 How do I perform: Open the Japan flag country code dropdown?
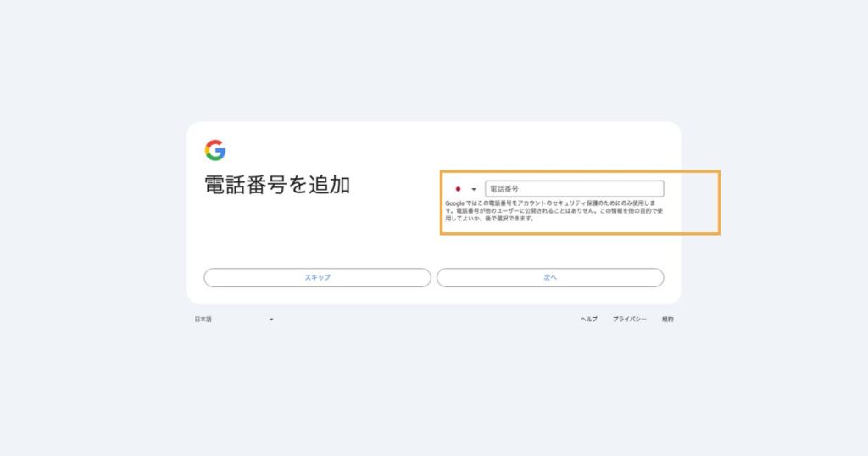465,189
